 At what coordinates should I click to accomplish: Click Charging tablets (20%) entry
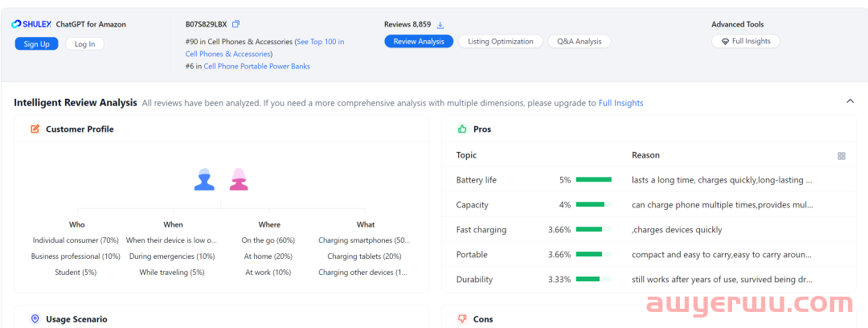coord(364,256)
